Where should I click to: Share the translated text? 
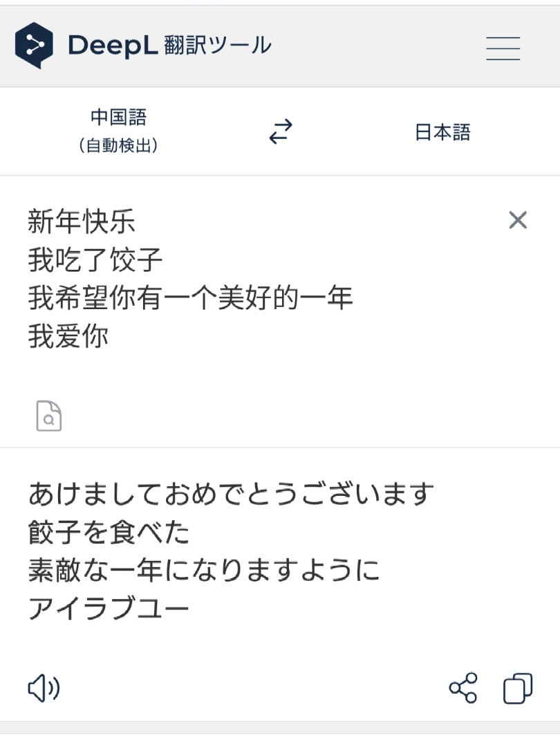tap(463, 688)
